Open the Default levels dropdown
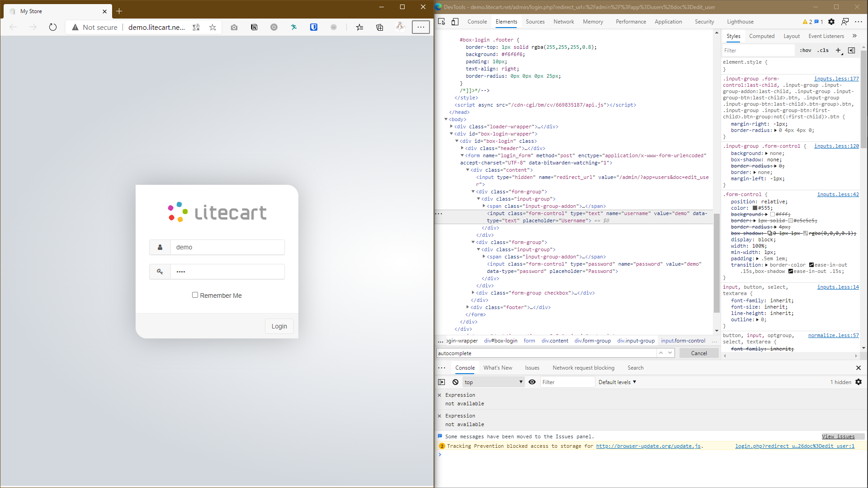868x488 pixels. (x=617, y=382)
